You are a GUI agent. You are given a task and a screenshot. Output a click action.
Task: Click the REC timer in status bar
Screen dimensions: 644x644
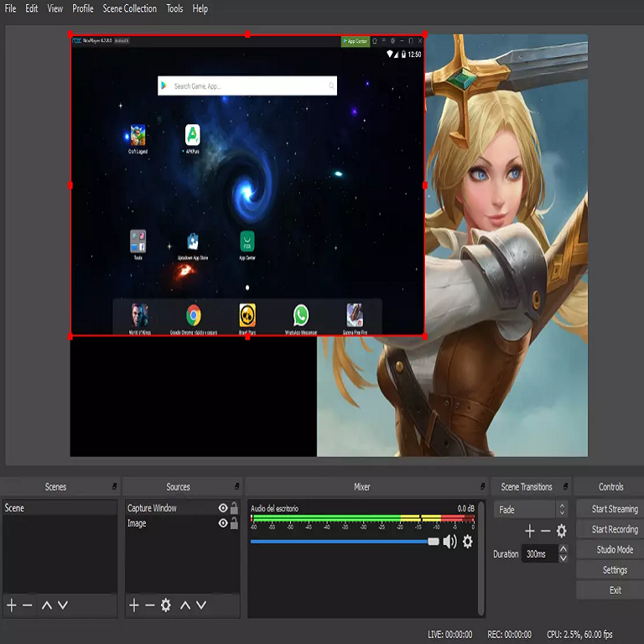tap(509, 634)
